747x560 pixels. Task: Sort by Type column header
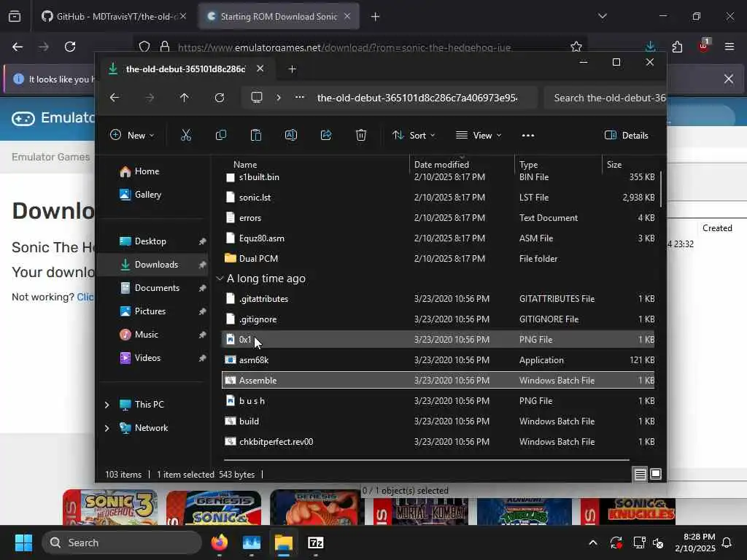click(x=558, y=165)
